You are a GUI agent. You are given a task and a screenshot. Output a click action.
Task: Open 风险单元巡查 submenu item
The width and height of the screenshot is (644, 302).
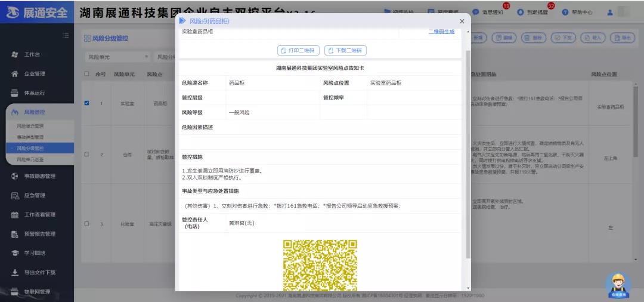[30, 159]
